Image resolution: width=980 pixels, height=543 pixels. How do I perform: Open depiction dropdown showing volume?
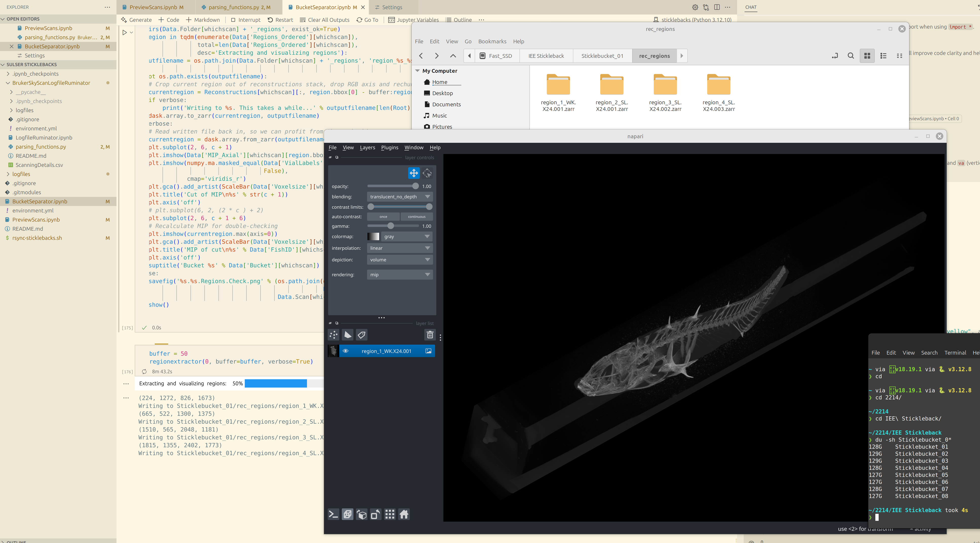400,260
